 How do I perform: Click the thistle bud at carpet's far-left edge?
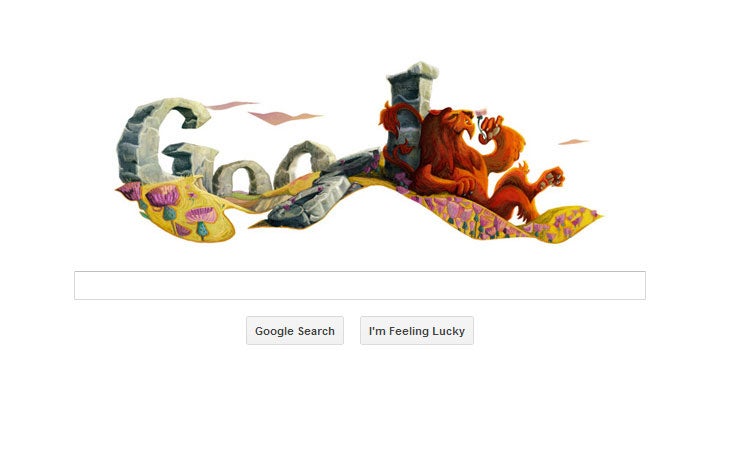click(x=129, y=190)
